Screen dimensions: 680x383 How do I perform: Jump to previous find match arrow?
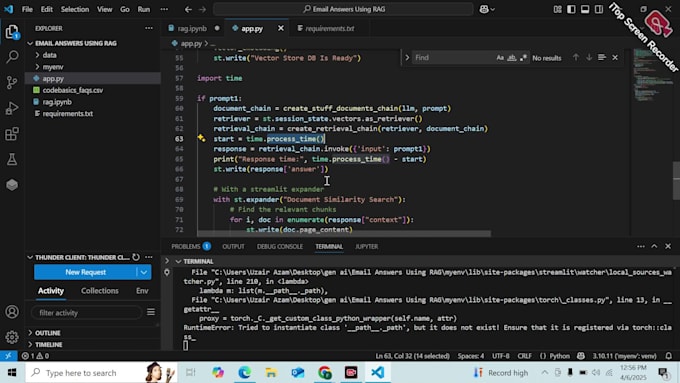pos(575,57)
